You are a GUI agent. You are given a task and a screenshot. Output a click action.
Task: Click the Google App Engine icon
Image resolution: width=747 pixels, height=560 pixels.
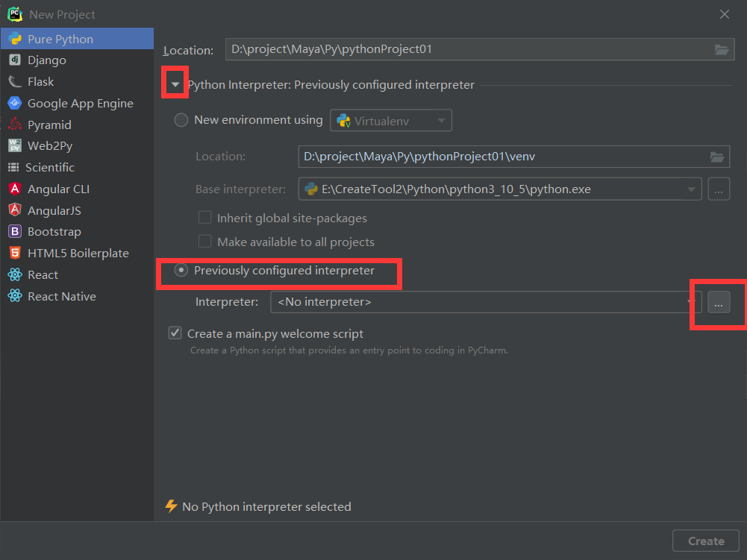coord(14,104)
